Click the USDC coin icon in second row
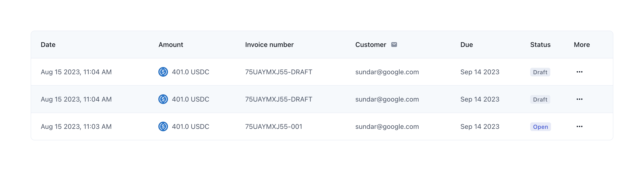This screenshot has height=171, width=644. (163, 99)
